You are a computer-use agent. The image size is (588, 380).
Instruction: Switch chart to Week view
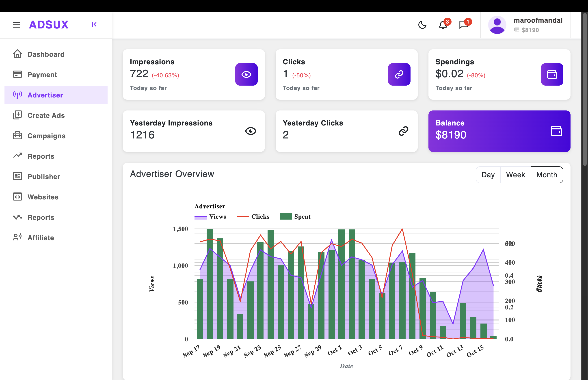(515, 175)
